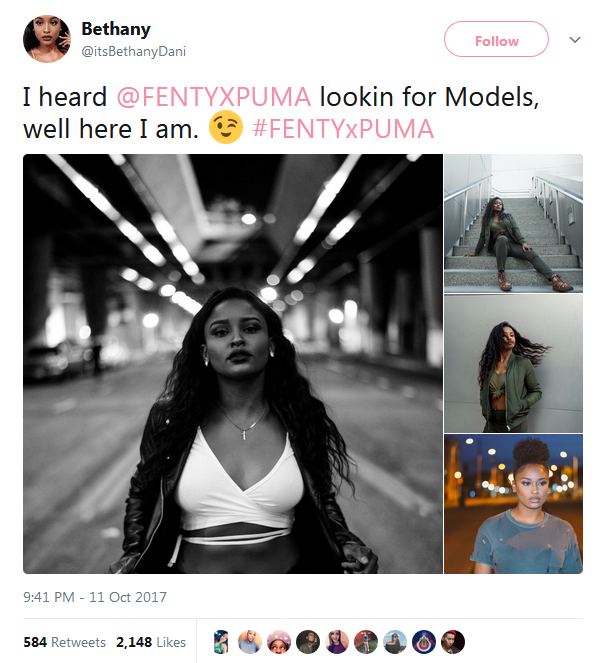Open the first liker avatar in row

(222, 642)
